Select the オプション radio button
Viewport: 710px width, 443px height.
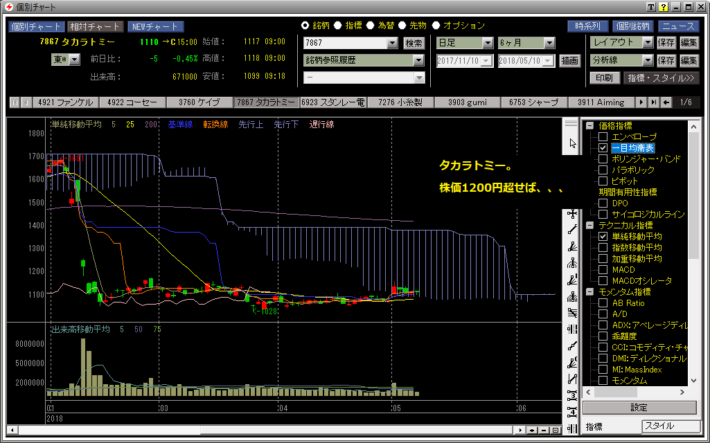pyautogui.click(x=436, y=25)
